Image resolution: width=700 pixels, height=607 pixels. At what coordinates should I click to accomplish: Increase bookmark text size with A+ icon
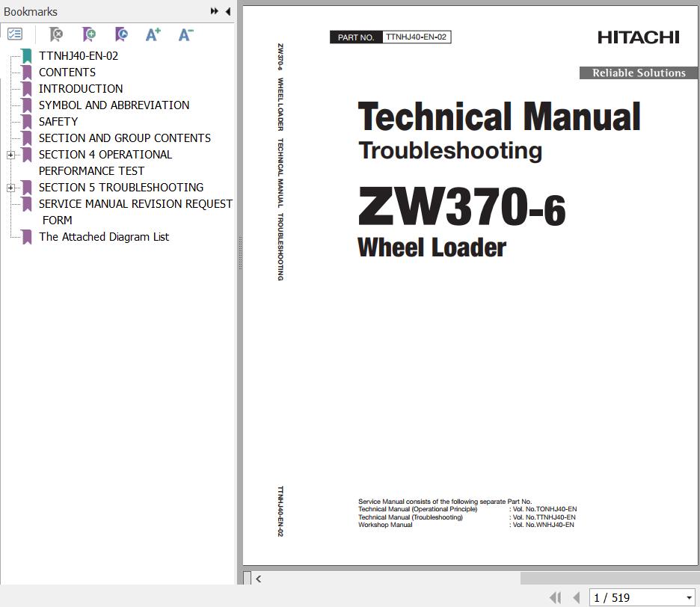[153, 34]
